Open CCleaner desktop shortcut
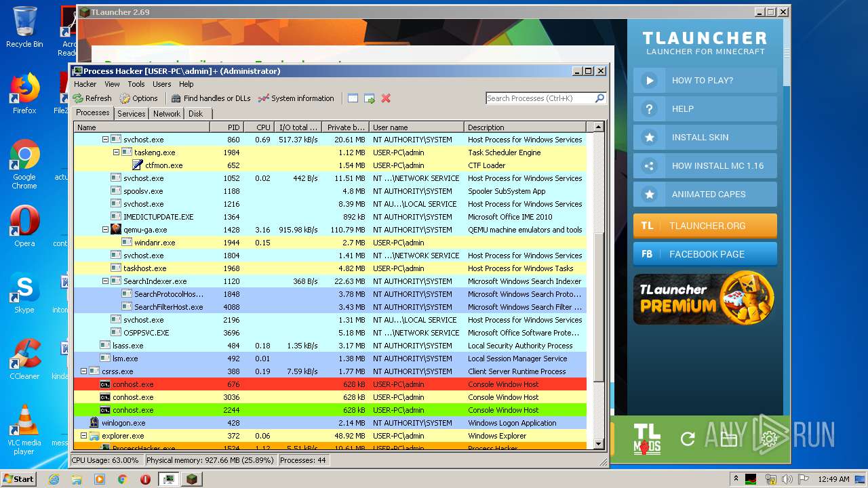This screenshot has width=868, height=488. 24,359
